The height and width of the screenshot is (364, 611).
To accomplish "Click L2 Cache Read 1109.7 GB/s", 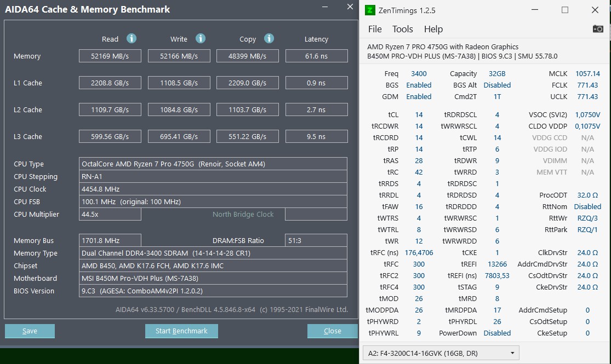I will coord(110,110).
